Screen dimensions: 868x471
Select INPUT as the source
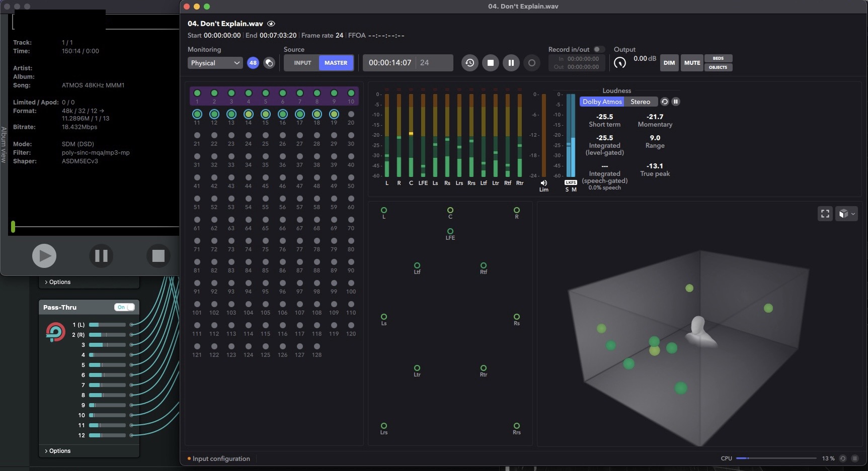(x=302, y=63)
